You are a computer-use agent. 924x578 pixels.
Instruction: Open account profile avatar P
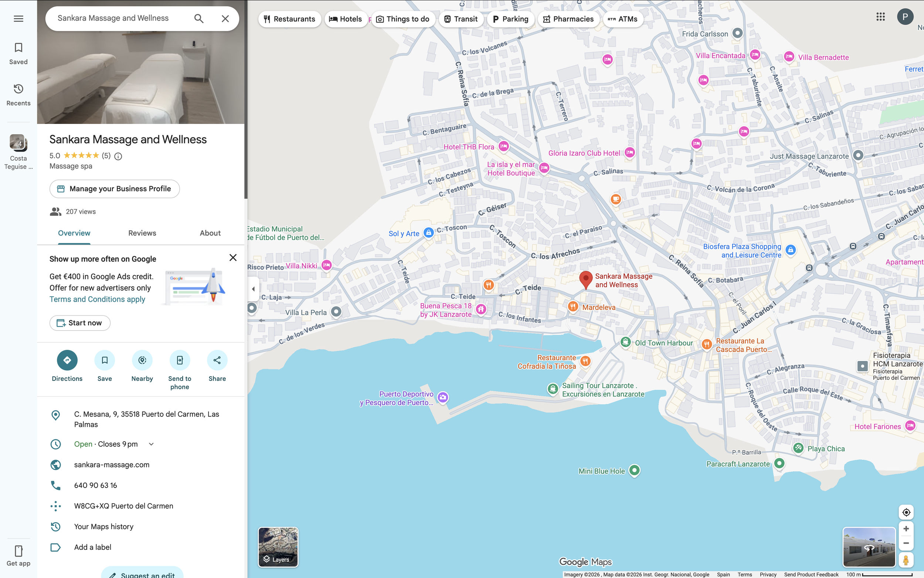point(905,17)
